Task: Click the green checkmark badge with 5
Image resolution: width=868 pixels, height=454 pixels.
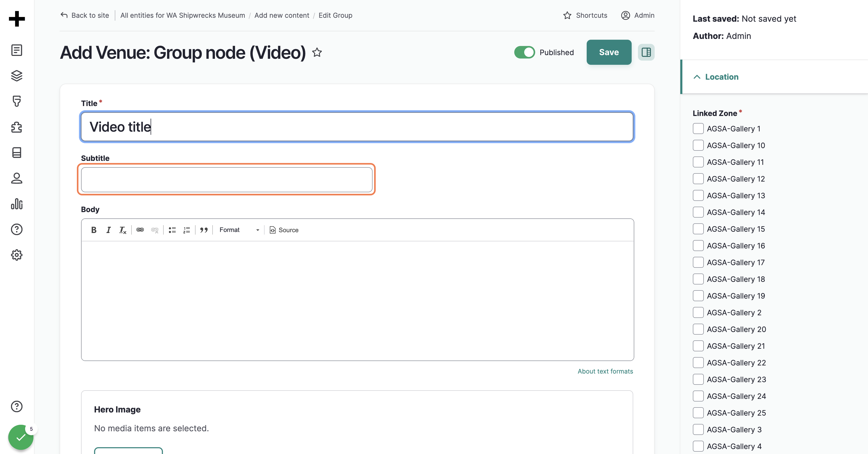Action: 21,437
